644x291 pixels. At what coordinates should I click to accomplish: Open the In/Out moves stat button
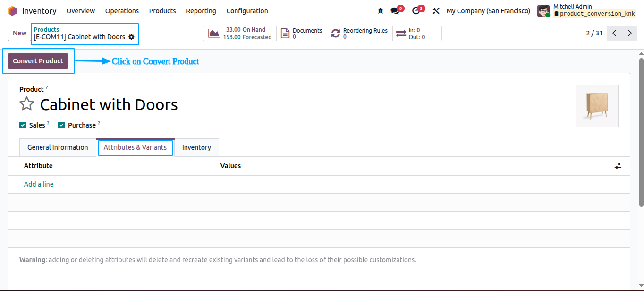pyautogui.click(x=417, y=34)
